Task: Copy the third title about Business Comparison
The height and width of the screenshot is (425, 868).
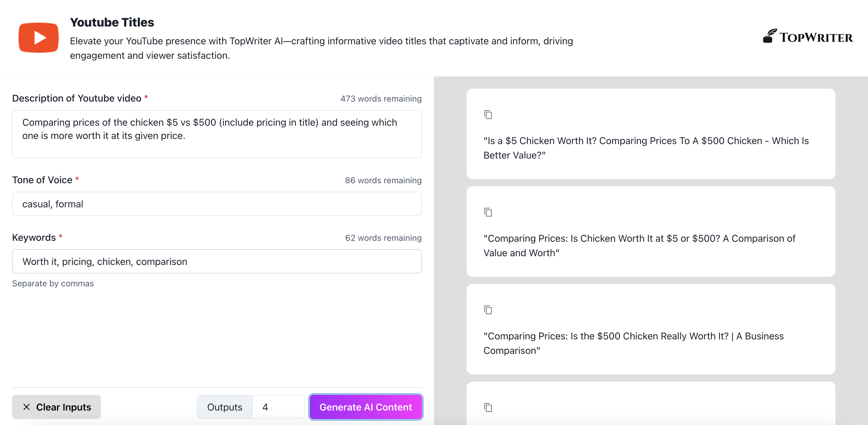Action: 488,310
